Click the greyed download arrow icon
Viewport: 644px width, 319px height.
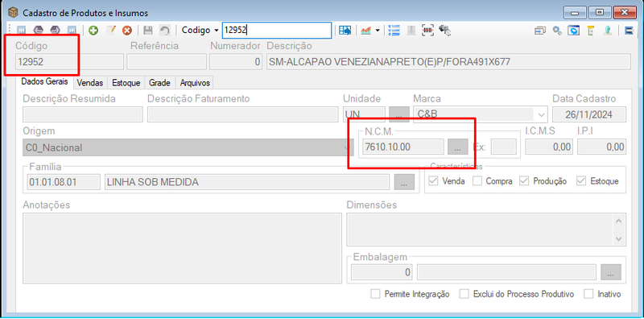point(411,30)
